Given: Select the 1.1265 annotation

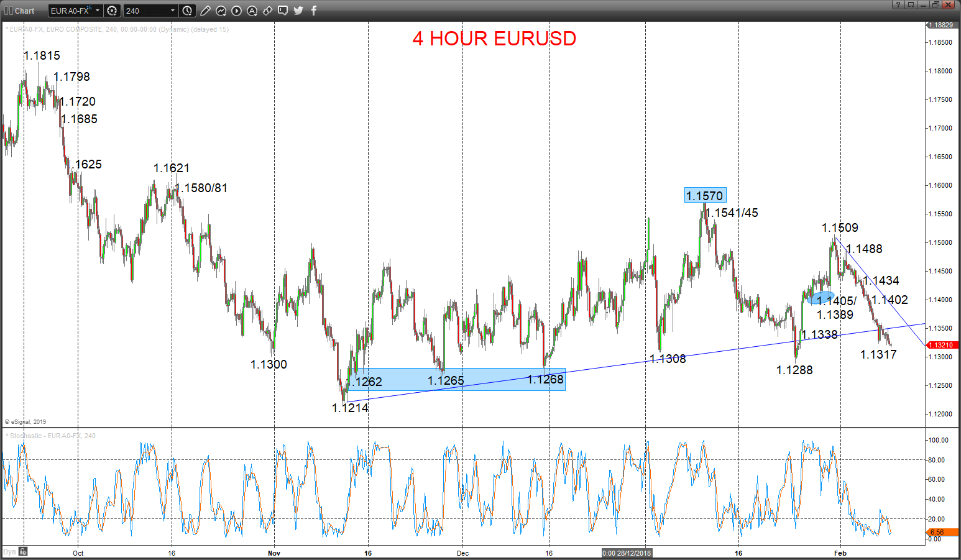Looking at the screenshot, I should click(446, 380).
